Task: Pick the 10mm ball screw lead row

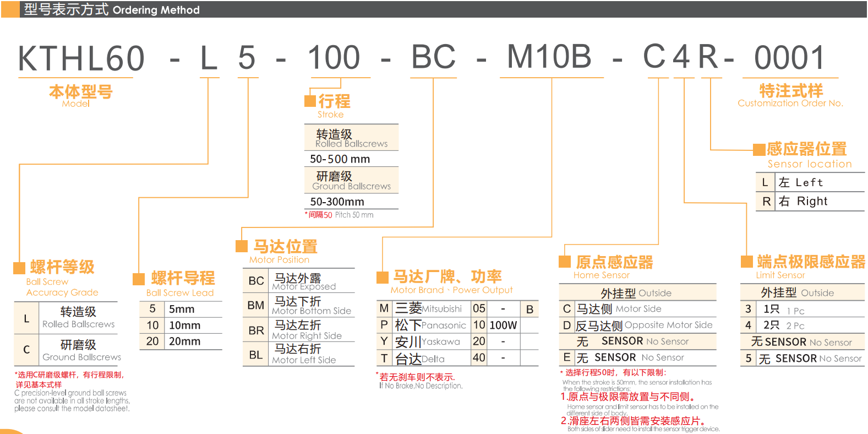Action: pos(181,325)
